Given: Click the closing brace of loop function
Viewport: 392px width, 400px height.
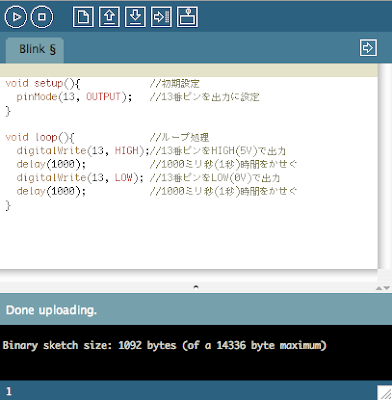Looking at the screenshot, I should pyautogui.click(x=8, y=206).
